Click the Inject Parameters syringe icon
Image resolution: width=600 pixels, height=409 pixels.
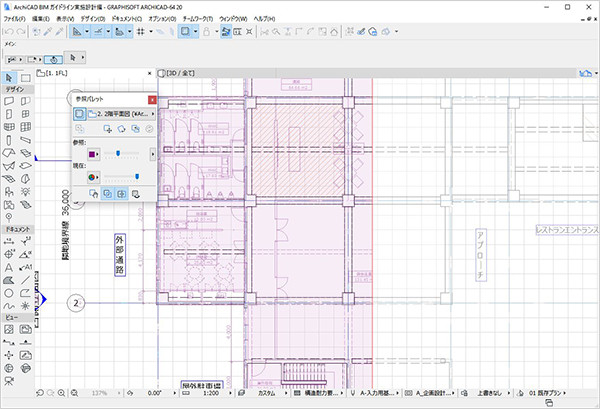[59, 32]
